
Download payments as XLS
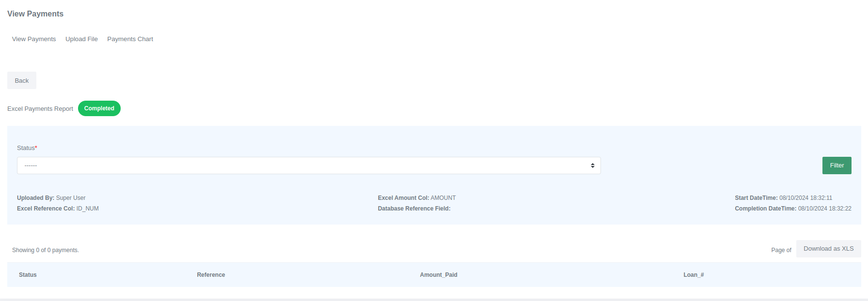828,249
